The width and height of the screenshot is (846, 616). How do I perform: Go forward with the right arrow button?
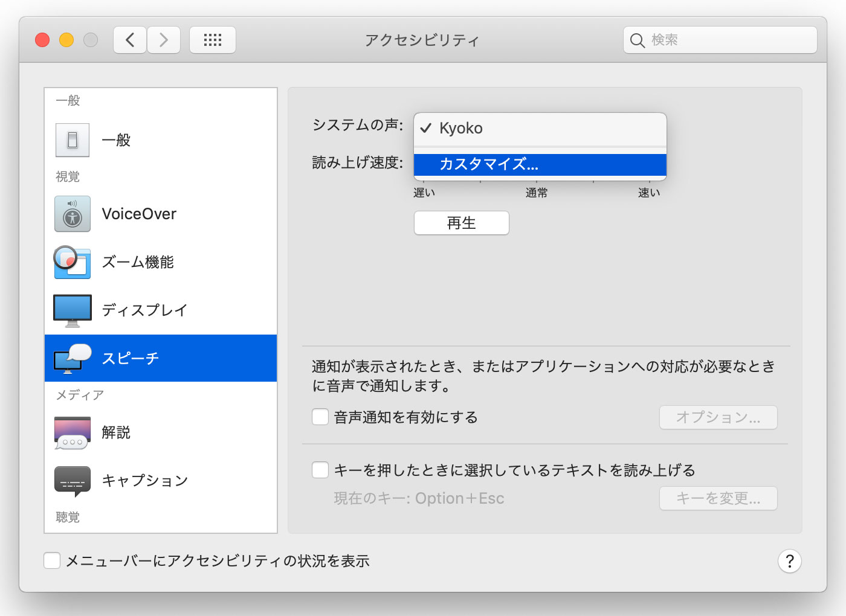pyautogui.click(x=164, y=40)
